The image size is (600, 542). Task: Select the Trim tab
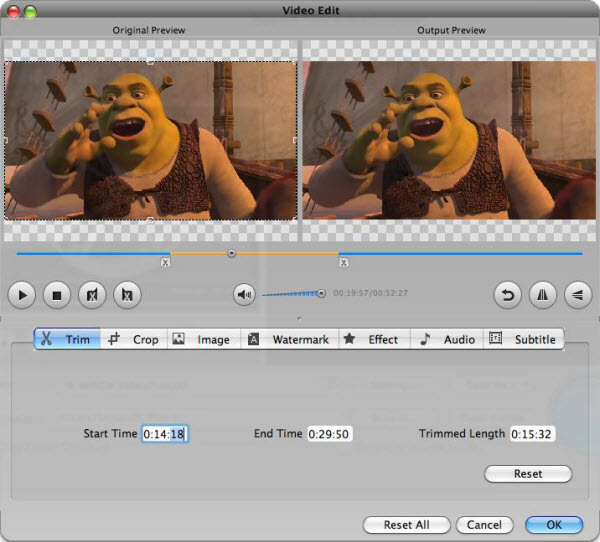pos(67,339)
